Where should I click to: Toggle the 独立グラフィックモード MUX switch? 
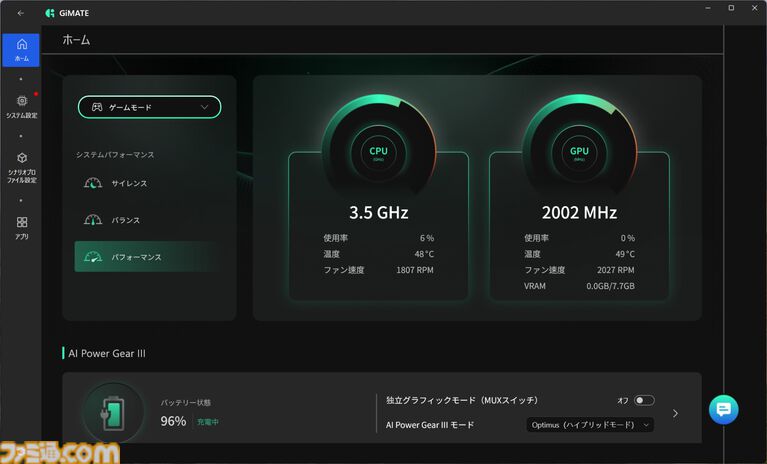(644, 400)
